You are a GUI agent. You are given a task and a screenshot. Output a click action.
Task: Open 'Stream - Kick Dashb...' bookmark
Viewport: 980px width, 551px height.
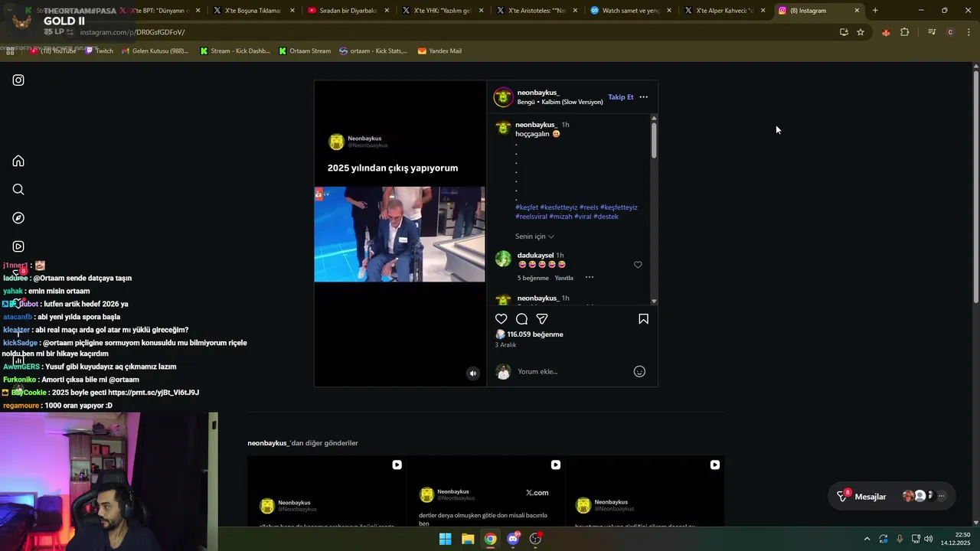(235, 51)
